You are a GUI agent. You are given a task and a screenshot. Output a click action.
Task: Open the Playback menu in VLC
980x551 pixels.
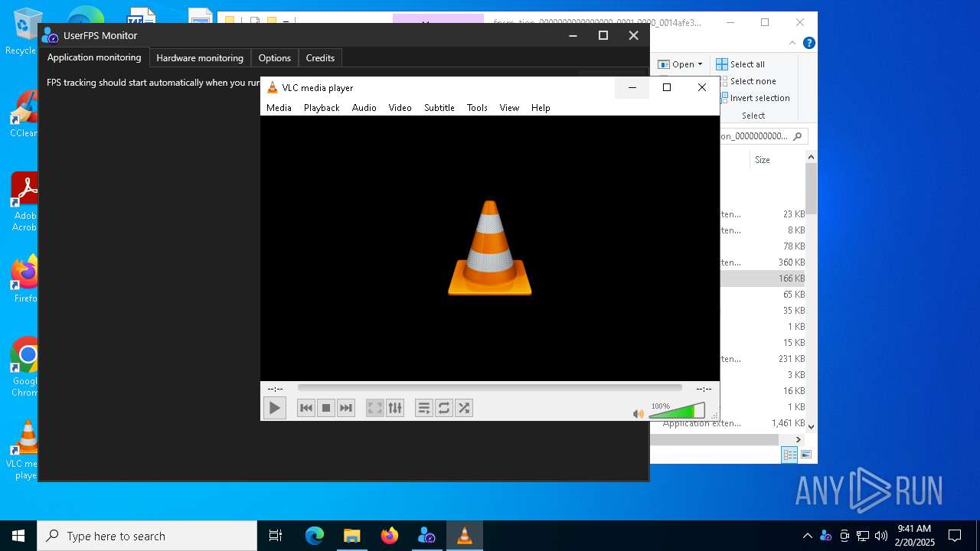click(x=322, y=108)
